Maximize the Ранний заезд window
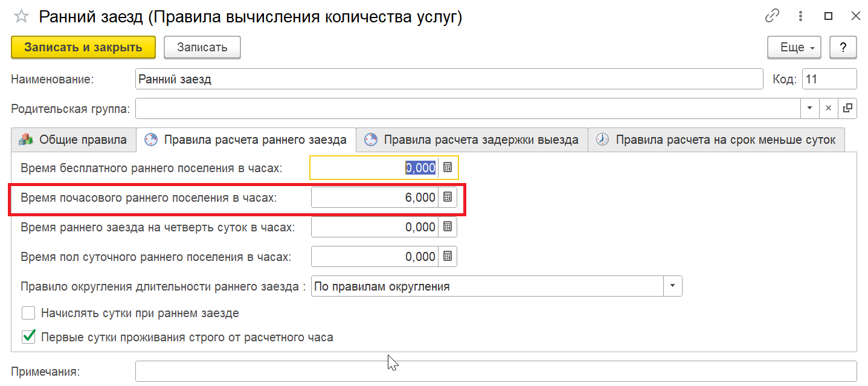The width and height of the screenshot is (868, 386). tap(829, 16)
